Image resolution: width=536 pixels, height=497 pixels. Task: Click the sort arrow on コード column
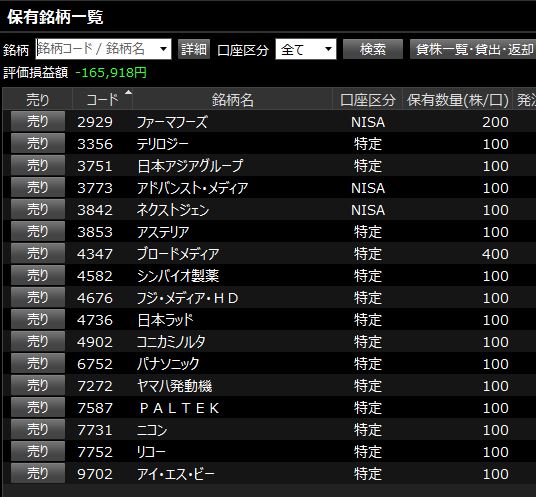pos(128,92)
